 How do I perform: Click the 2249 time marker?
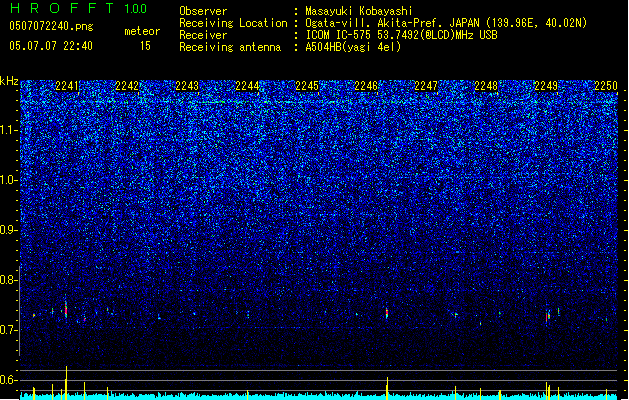pos(546,86)
